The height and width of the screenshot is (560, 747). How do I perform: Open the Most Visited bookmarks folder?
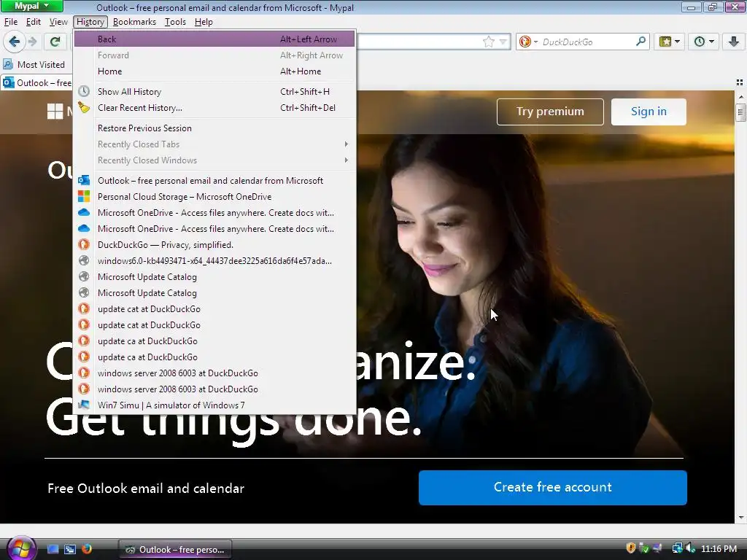coord(34,65)
